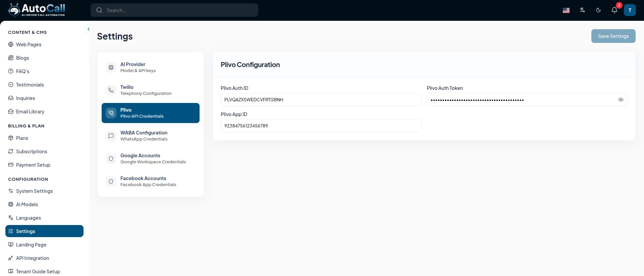Click the Settings page heading
The height and width of the screenshot is (276, 644).
(115, 36)
